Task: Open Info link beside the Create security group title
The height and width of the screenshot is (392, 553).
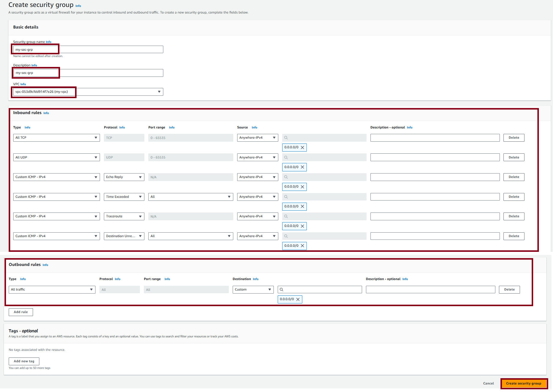Action: pos(78,6)
